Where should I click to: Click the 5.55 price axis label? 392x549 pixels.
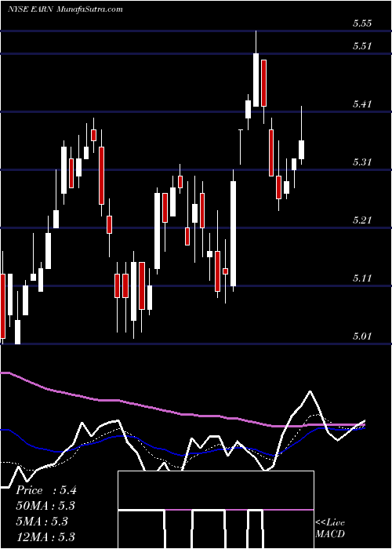[361, 24]
